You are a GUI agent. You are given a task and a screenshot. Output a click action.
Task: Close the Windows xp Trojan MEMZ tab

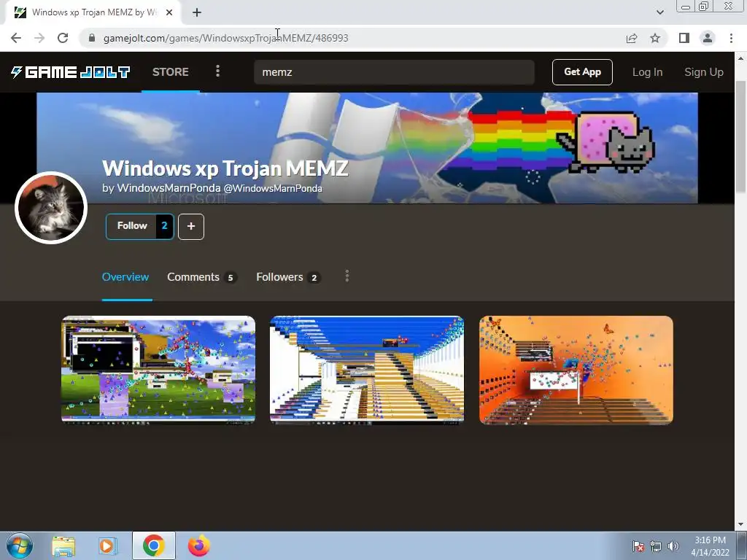(x=169, y=13)
